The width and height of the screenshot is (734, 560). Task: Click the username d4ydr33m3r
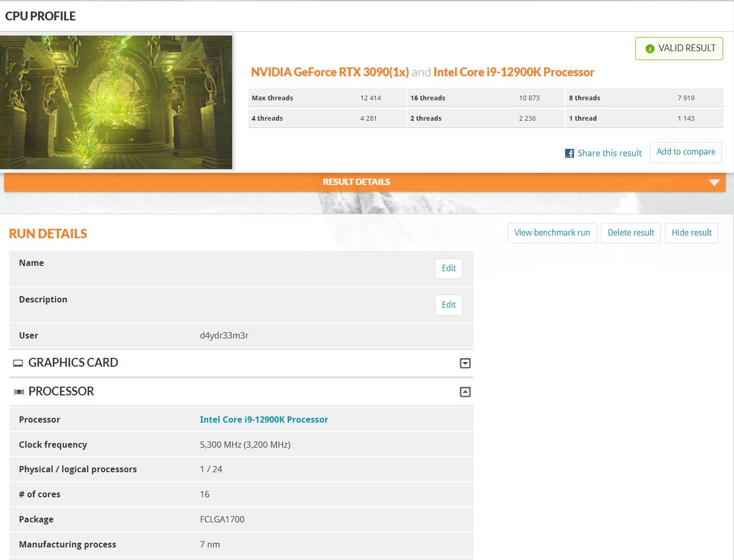pyautogui.click(x=224, y=335)
